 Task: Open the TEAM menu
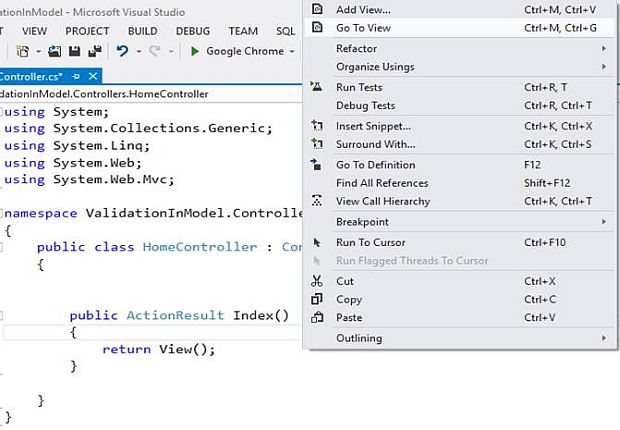tap(243, 31)
